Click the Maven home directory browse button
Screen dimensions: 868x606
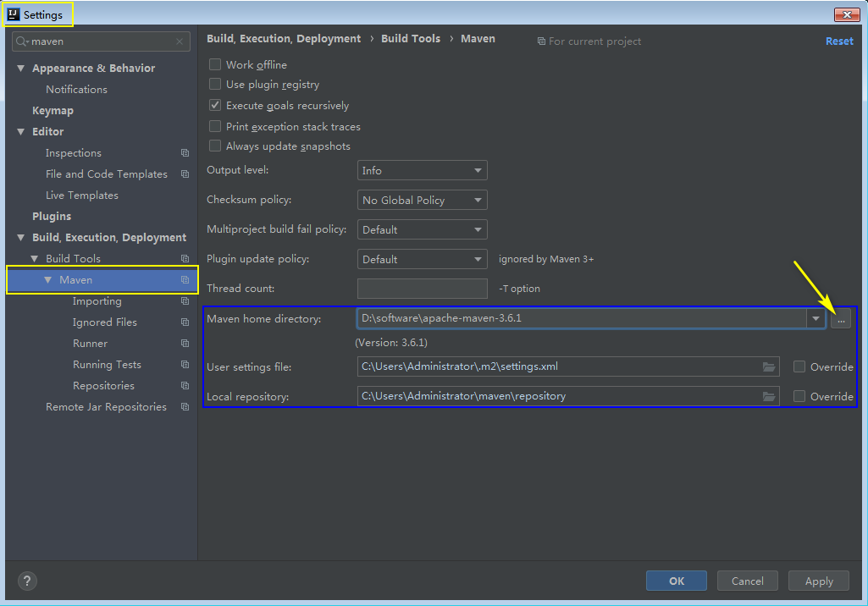click(840, 319)
